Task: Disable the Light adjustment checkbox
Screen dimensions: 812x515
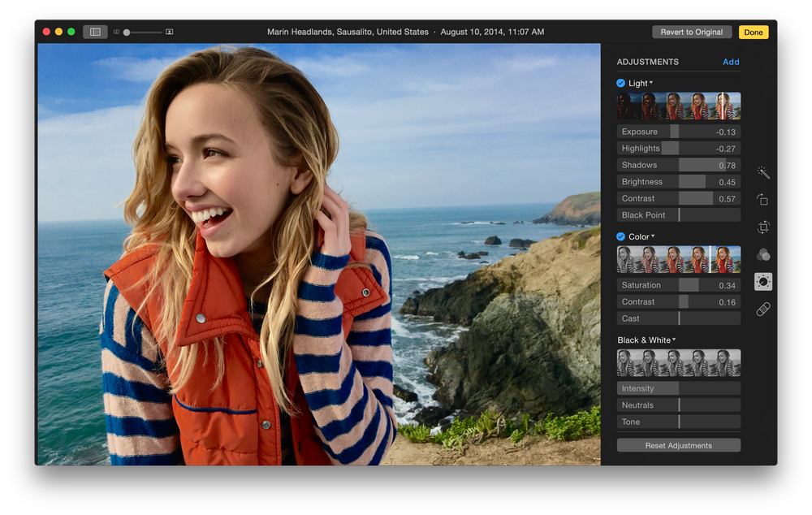Action: (x=621, y=83)
